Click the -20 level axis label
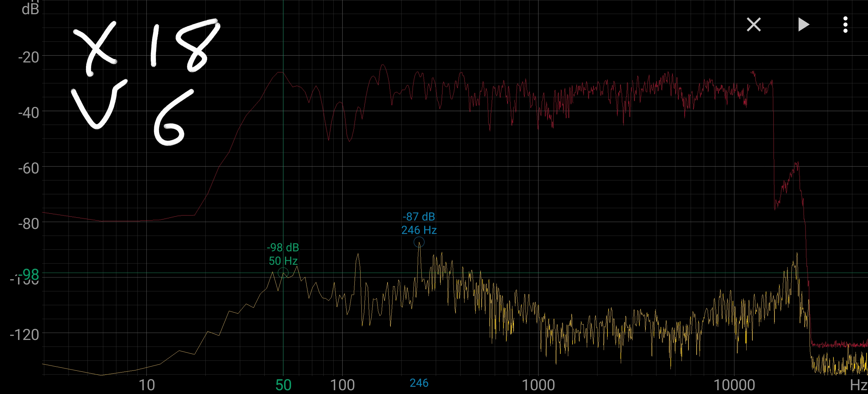 point(29,57)
